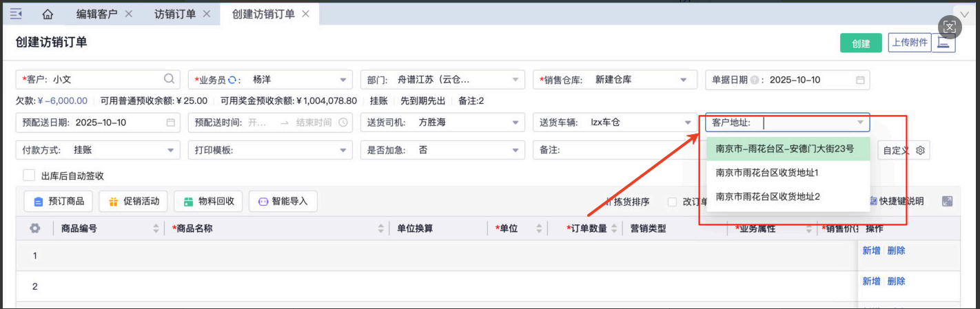Open the calendar icon for 单据日期
This screenshot has height=309, width=980.
(x=860, y=80)
